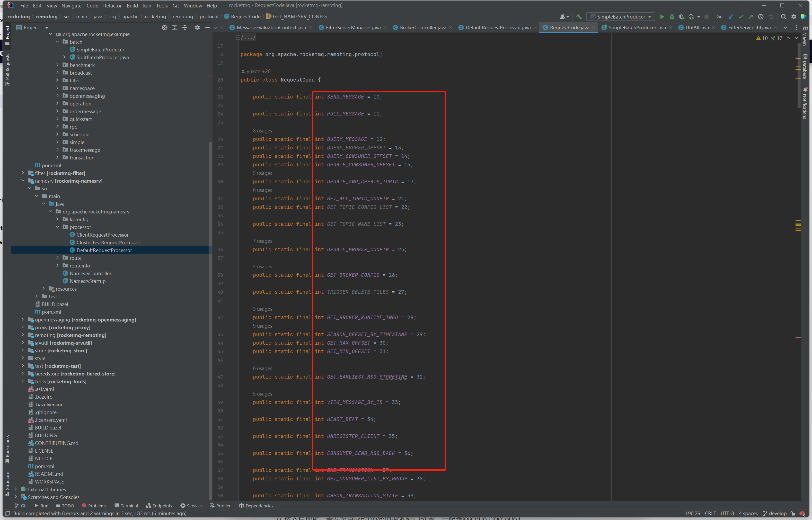Expand all in Project panel

coord(175,28)
